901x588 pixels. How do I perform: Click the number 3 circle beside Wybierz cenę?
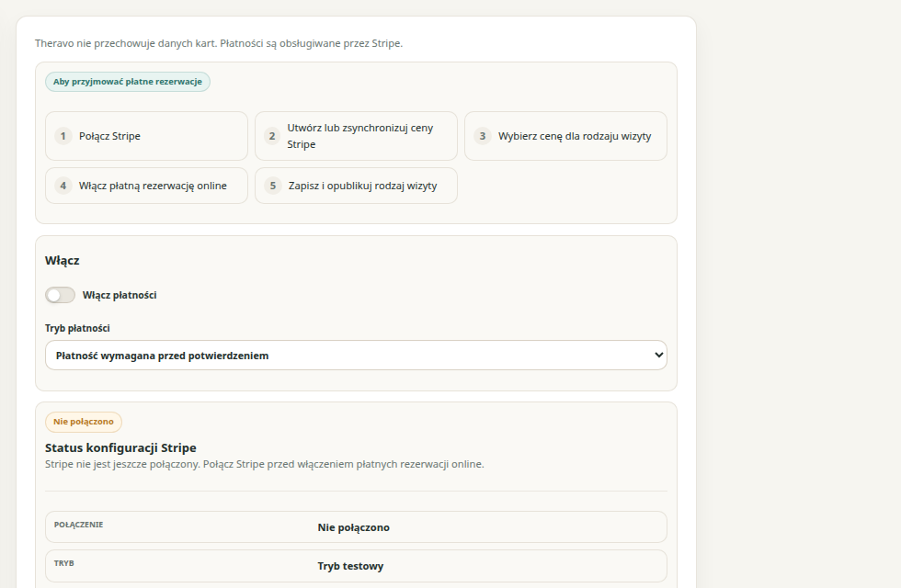(483, 136)
